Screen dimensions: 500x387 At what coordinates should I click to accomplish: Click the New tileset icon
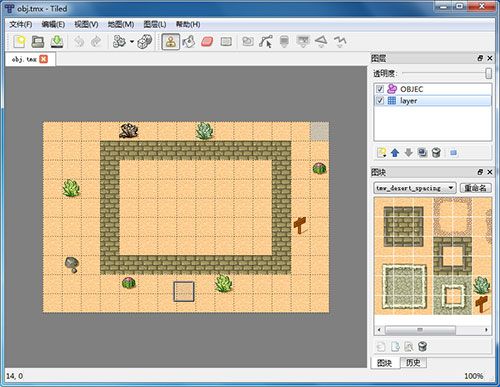(381, 347)
